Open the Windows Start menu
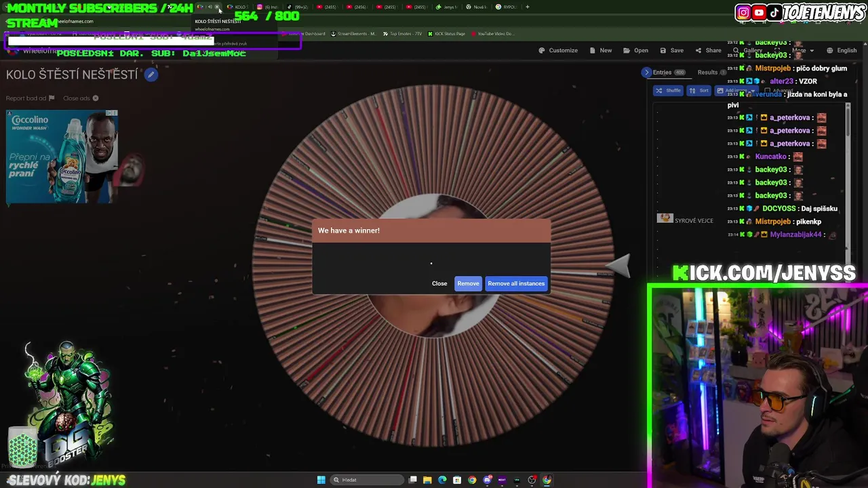 (321, 480)
